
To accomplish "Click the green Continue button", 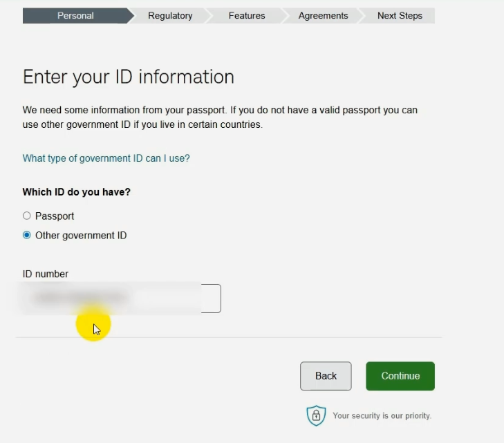I will tap(400, 376).
